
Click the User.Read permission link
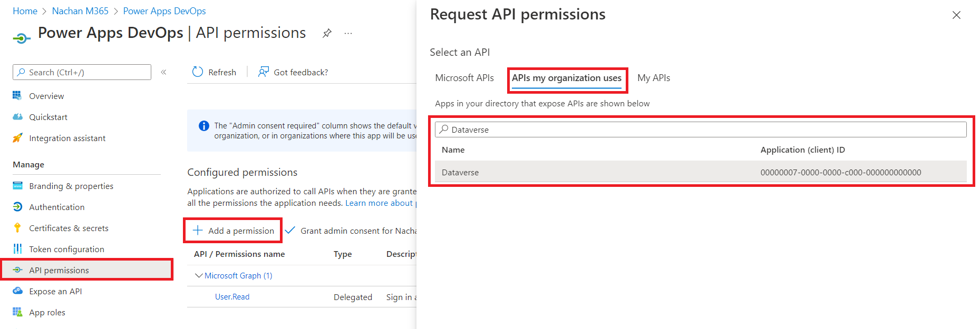(232, 297)
